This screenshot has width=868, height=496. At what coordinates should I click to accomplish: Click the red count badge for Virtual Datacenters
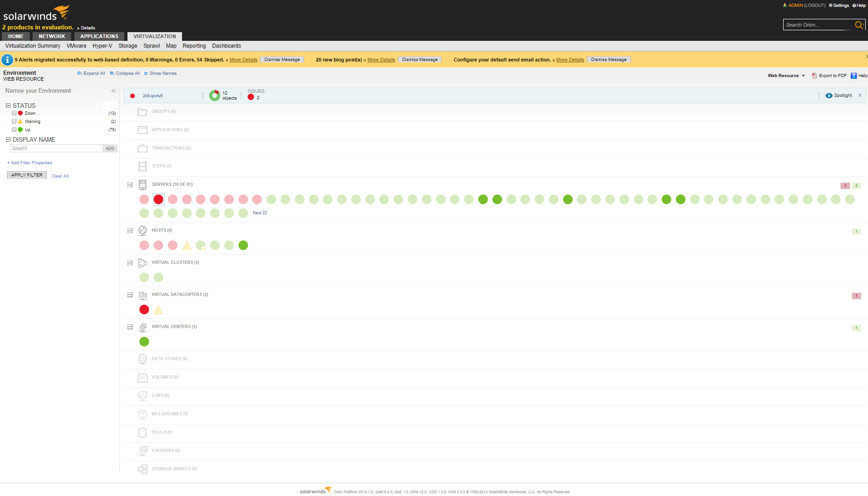tap(857, 296)
